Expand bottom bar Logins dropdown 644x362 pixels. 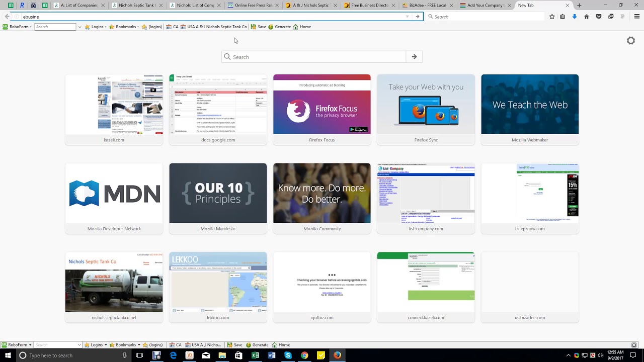tap(105, 345)
